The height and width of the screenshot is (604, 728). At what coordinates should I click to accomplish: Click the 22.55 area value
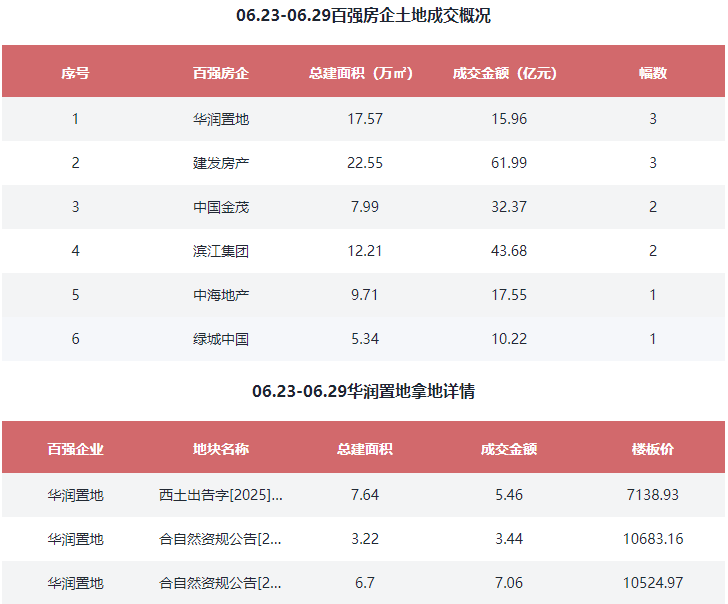pyautogui.click(x=365, y=163)
